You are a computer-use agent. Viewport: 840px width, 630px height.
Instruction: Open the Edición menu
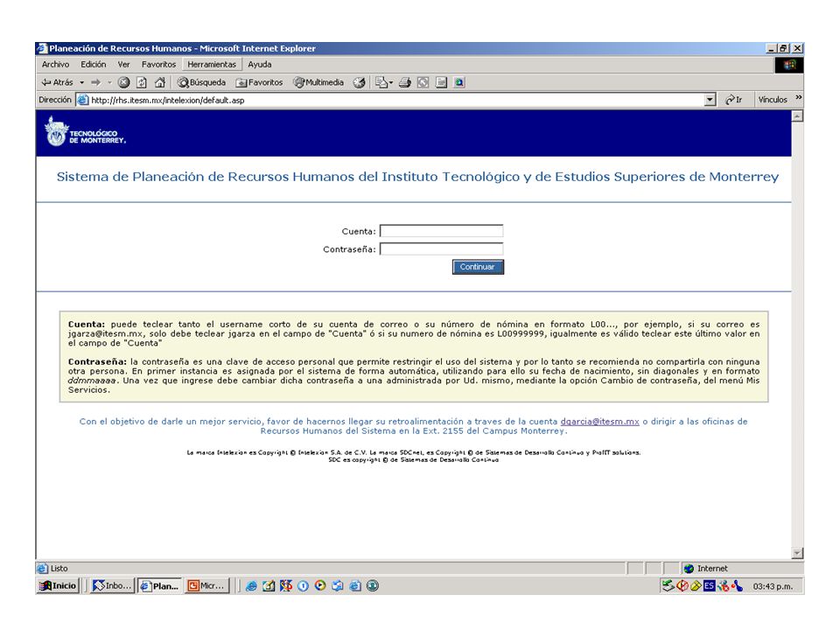(x=94, y=64)
